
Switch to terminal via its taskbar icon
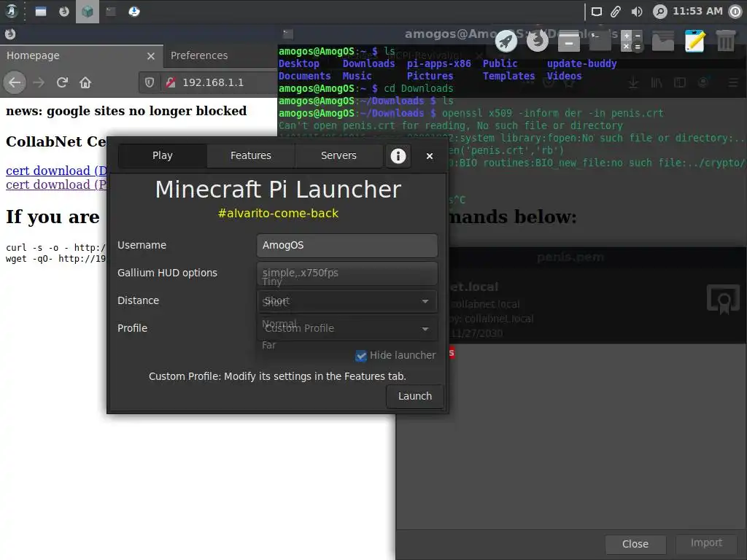[x=111, y=12]
